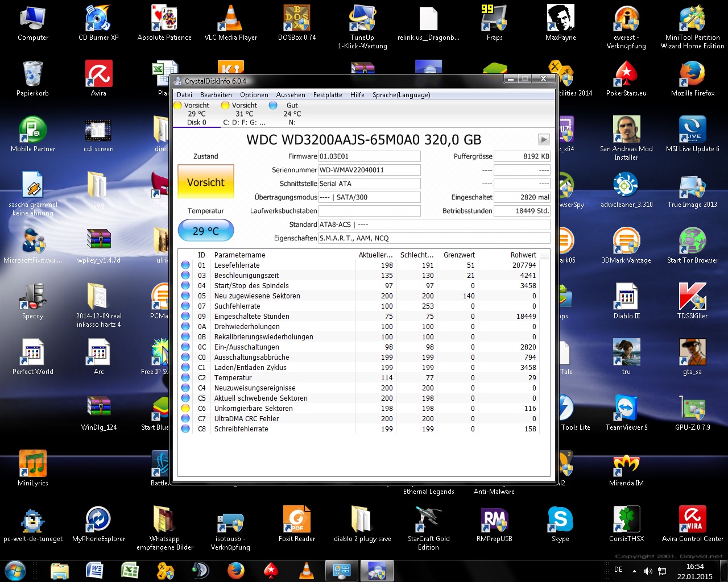
Task: Select the UltraDMA CRC Fehler row
Action: coord(358,419)
